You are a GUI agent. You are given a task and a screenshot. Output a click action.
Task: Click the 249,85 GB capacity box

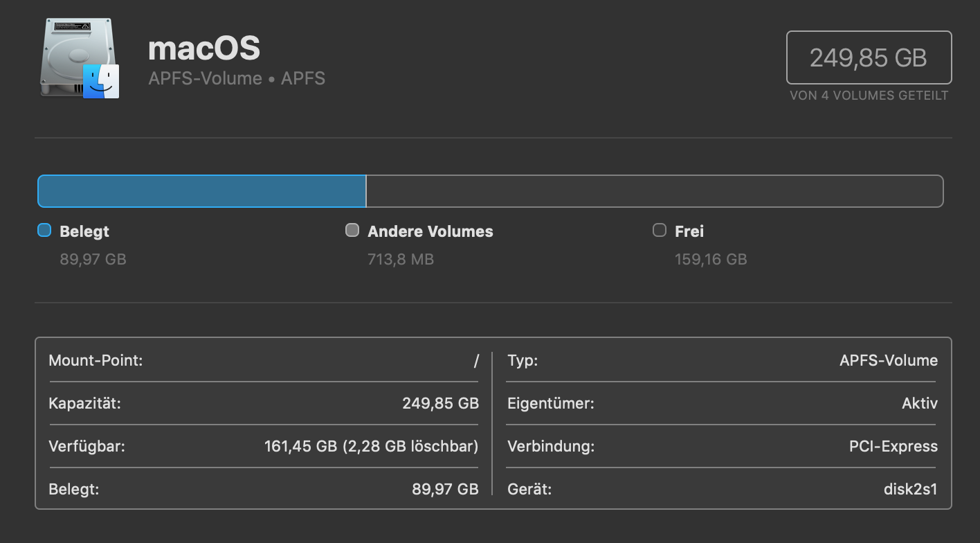(x=869, y=57)
